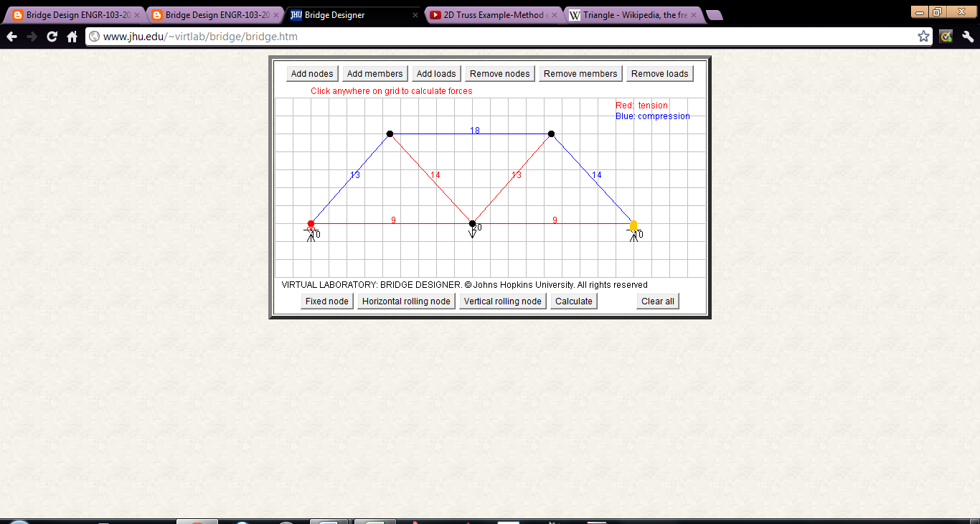This screenshot has height=524, width=980.
Task: Click the browser Forward arrow
Action: [x=32, y=37]
